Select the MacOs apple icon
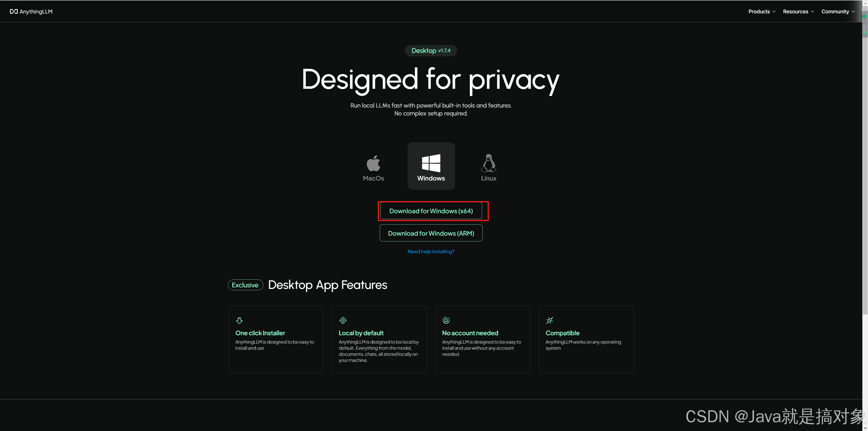The width and height of the screenshot is (868, 431). [x=373, y=163]
